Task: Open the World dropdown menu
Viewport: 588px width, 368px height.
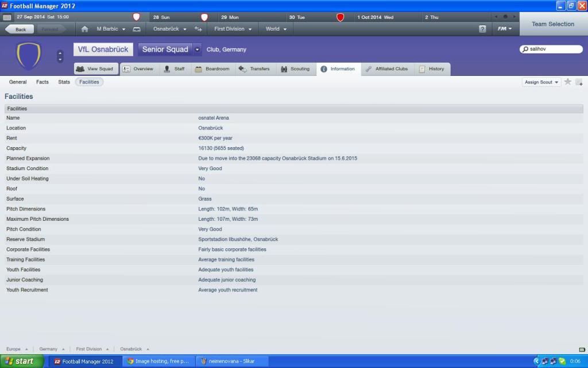Action: (276, 29)
